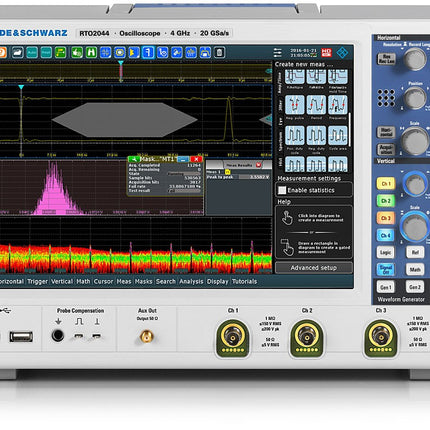Toggle the Logic button
430x430 pixels.
(386, 252)
